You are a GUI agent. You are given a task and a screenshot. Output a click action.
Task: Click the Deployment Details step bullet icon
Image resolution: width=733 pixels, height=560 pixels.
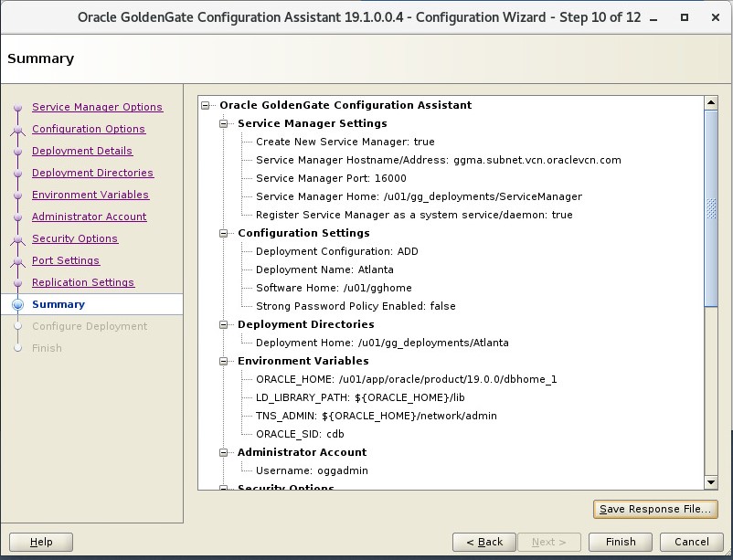pos(17,152)
